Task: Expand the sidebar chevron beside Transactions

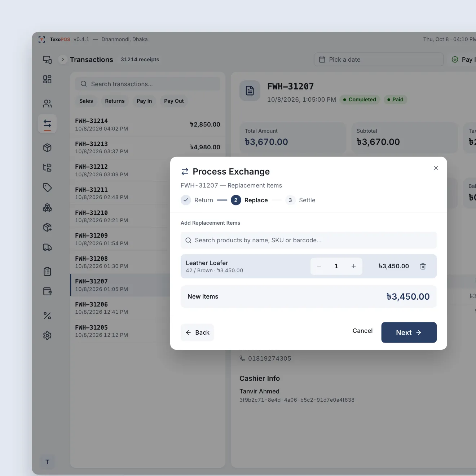Action: point(63,59)
